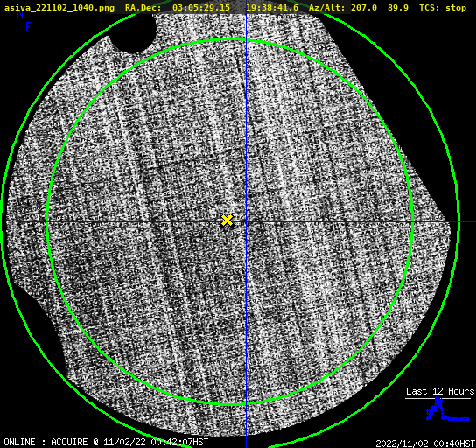Click the blue Last 12 Hours history plot

click(x=447, y=409)
